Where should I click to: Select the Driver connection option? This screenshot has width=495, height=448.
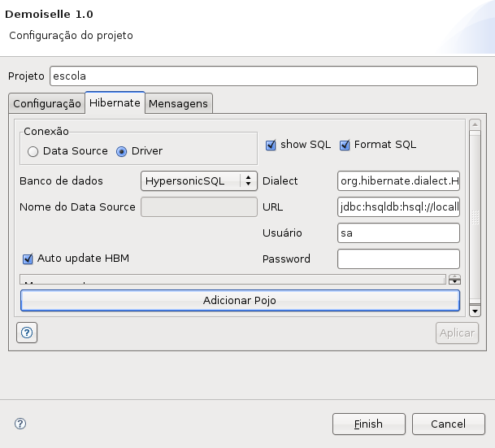point(123,151)
